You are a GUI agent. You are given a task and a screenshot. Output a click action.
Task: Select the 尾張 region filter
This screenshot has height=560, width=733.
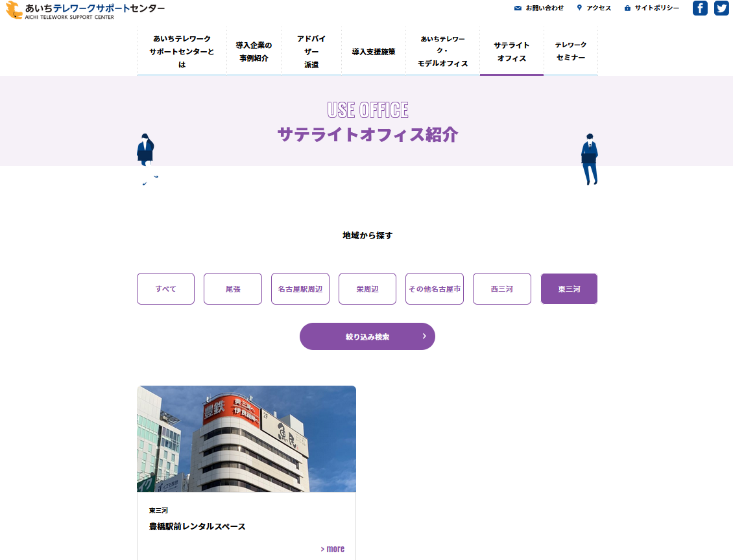click(x=233, y=289)
